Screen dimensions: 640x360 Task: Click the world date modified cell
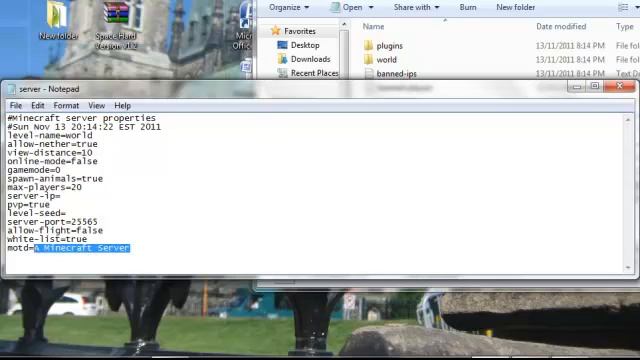tap(570, 60)
